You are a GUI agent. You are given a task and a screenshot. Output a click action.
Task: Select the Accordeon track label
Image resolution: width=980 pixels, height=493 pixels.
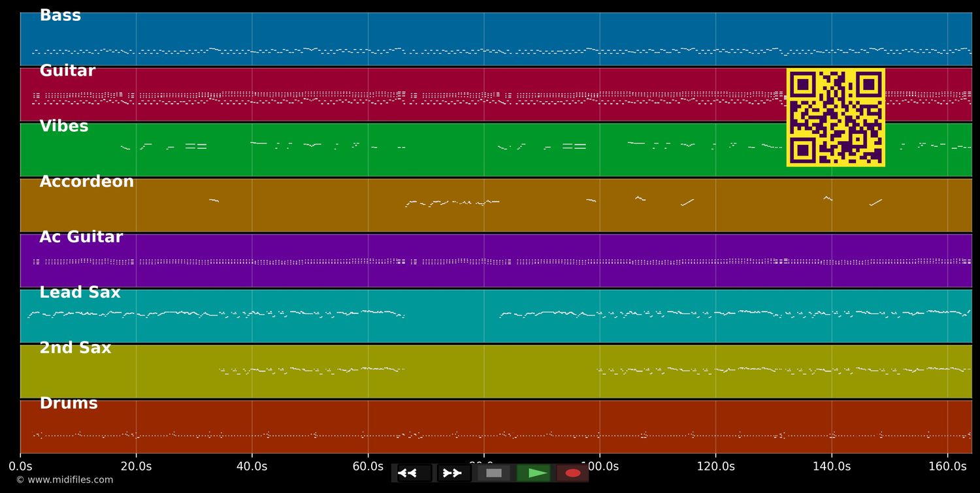(86, 182)
